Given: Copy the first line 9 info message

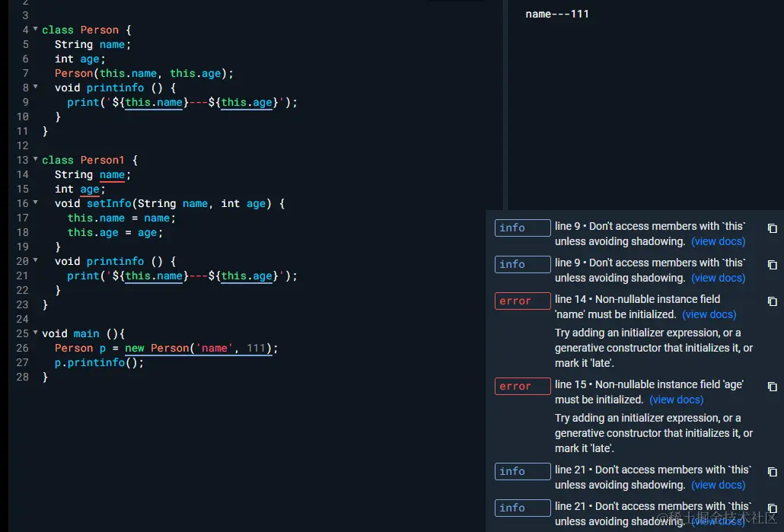Looking at the screenshot, I should [772, 228].
